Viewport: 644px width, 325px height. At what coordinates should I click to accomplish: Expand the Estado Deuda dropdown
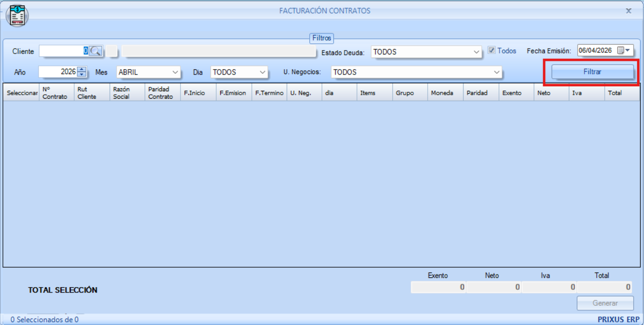476,52
